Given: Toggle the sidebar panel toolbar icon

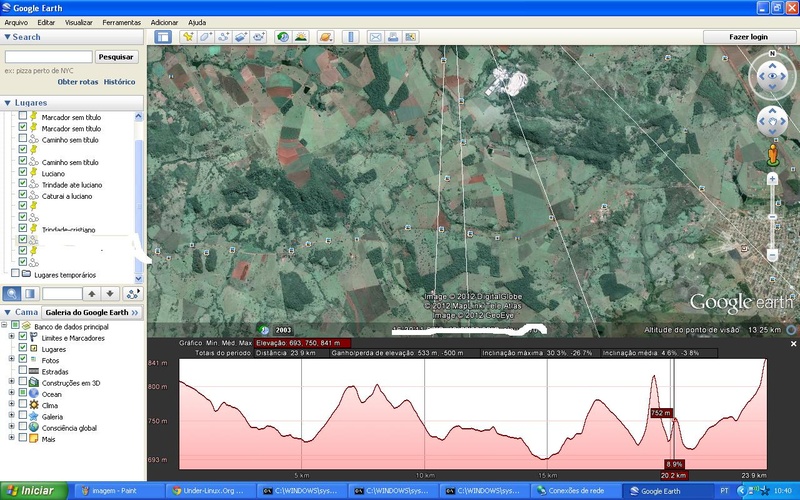Looking at the screenshot, I should (163, 37).
